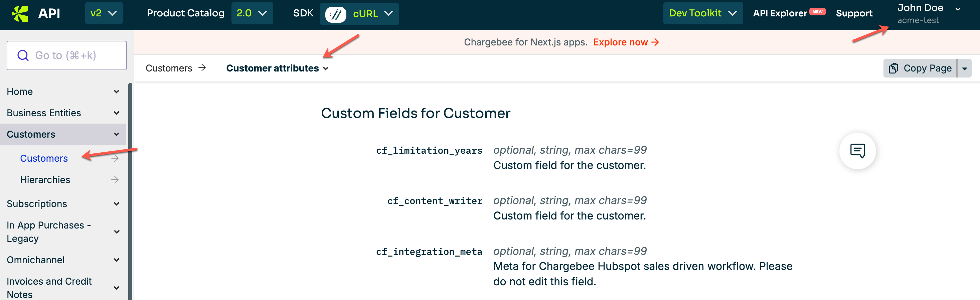Viewport: 980px width, 300px height.
Task: Open John Doe account menu
Action: pyautogui.click(x=928, y=13)
